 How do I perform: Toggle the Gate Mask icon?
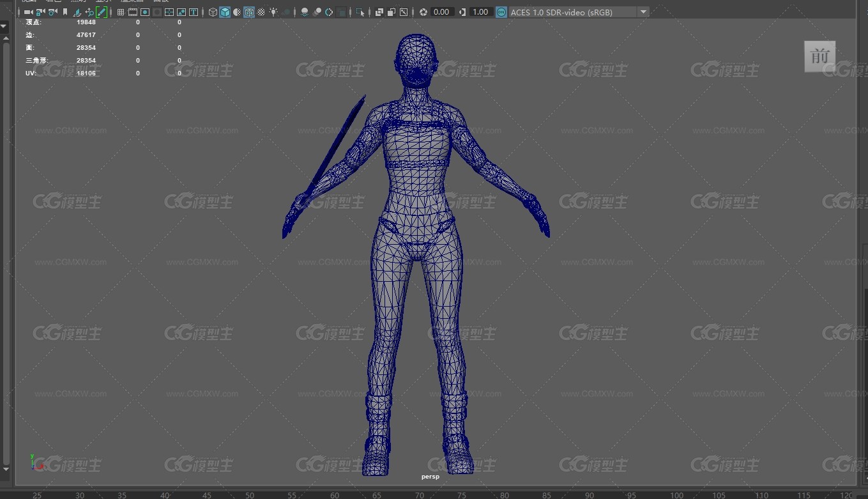[x=157, y=12]
